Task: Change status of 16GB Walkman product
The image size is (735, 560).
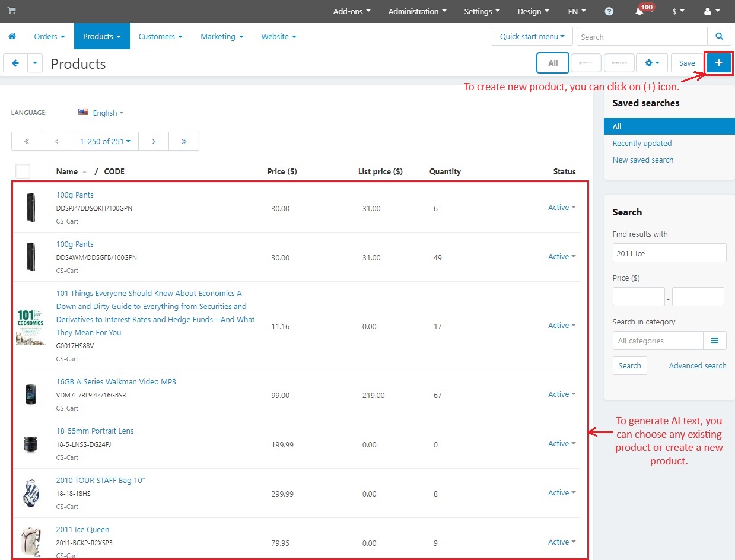Action: point(562,394)
